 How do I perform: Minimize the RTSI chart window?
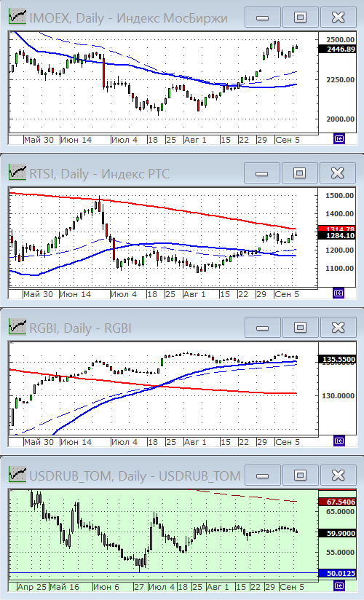pos(261,173)
